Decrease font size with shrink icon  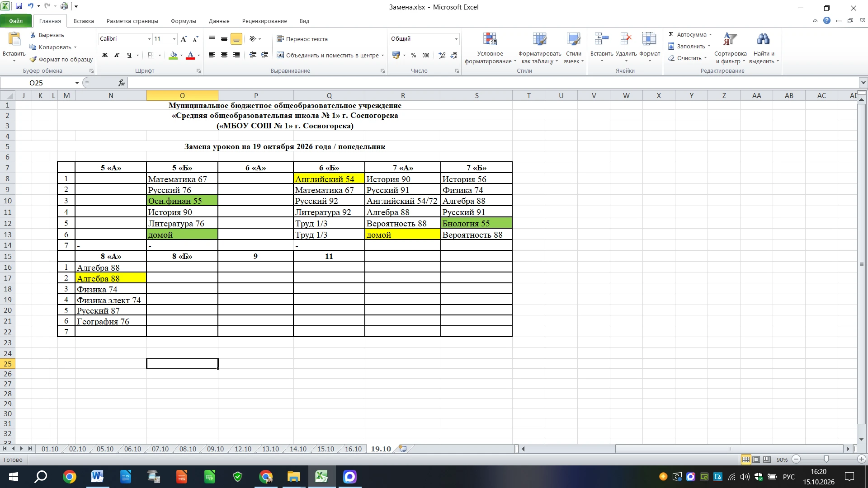(x=195, y=39)
